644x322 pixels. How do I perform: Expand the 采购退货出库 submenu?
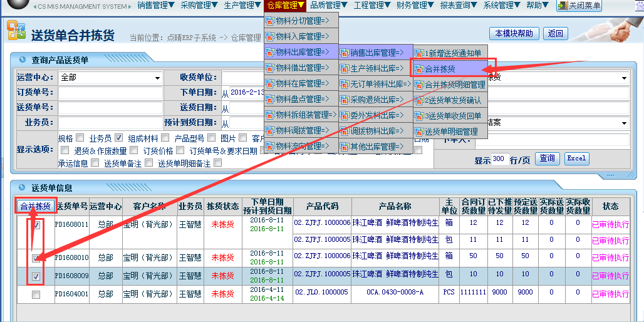[375, 100]
